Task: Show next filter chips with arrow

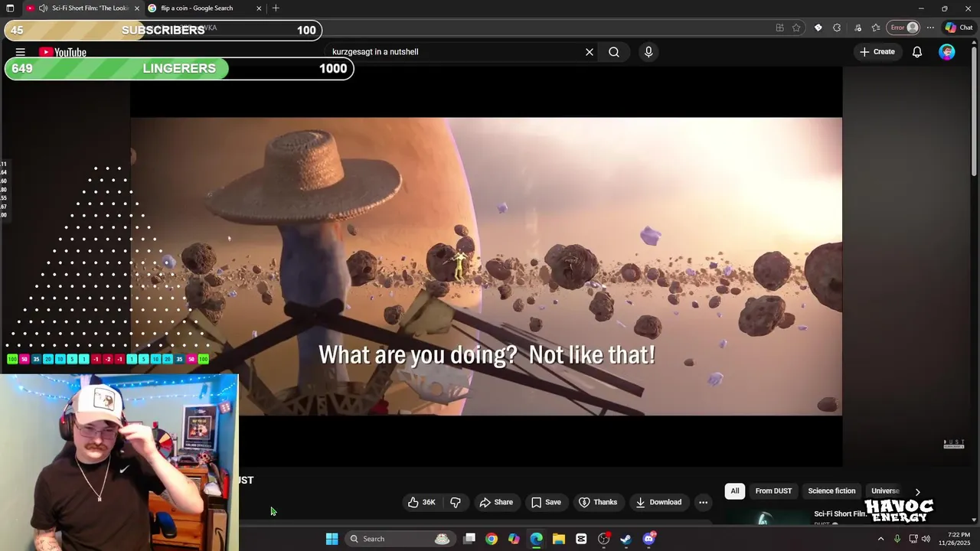Action: 917,491
